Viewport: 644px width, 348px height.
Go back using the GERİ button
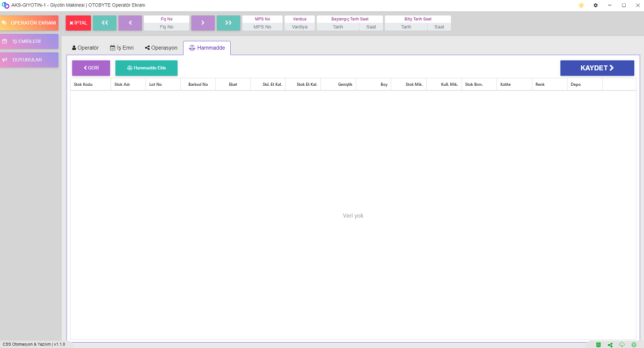click(91, 68)
